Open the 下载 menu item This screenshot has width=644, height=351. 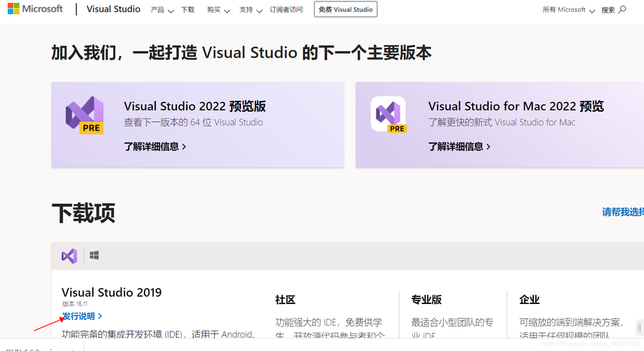tap(188, 10)
